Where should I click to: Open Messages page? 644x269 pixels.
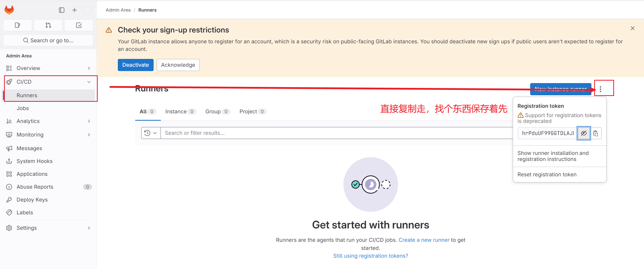click(29, 148)
